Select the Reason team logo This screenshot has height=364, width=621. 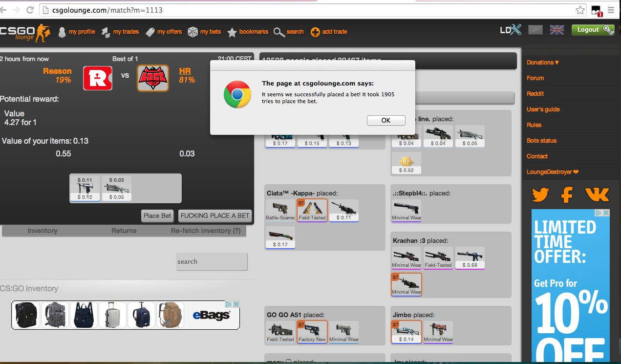(x=98, y=78)
